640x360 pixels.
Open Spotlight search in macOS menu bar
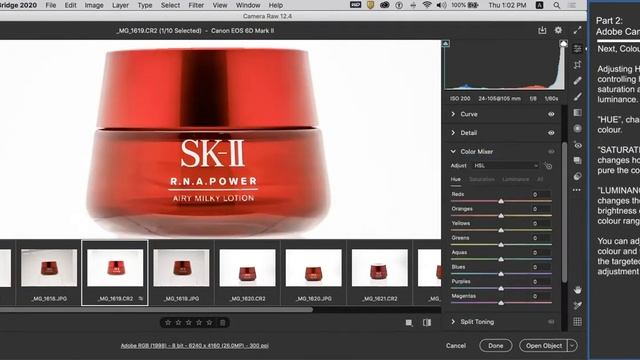point(556,5)
